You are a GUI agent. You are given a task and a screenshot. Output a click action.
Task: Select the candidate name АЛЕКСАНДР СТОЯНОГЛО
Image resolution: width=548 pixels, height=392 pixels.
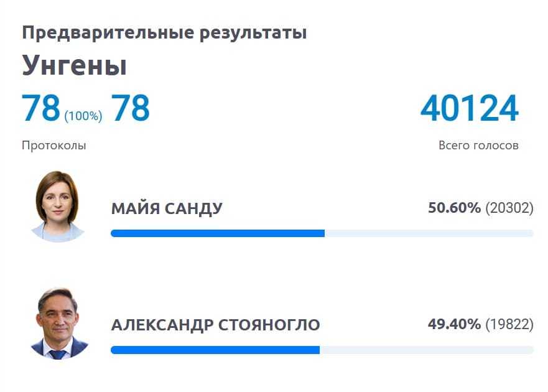pyautogui.click(x=215, y=325)
